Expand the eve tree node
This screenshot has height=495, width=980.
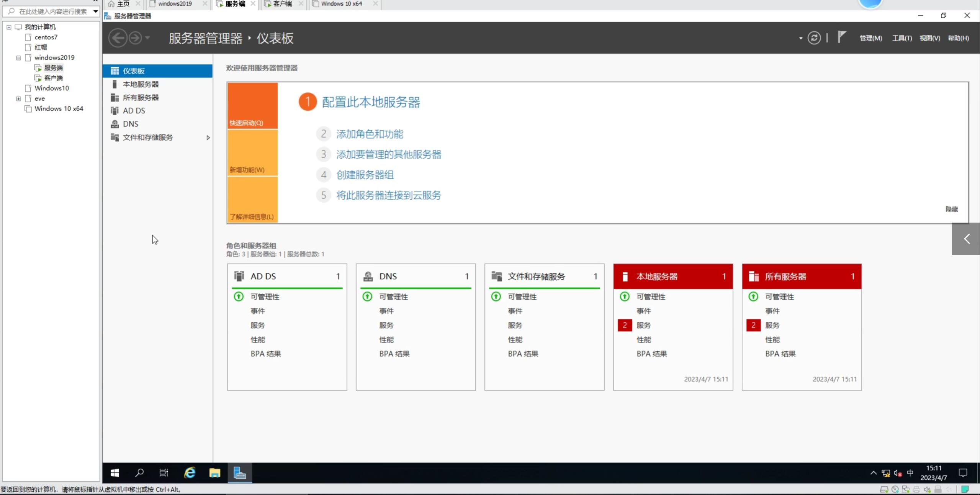tap(18, 99)
